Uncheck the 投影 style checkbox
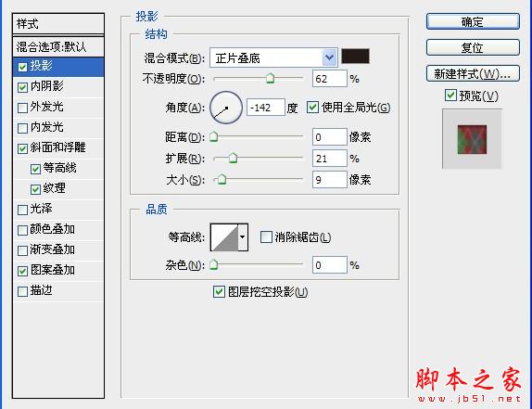This screenshot has height=409, width=532. coord(23,67)
